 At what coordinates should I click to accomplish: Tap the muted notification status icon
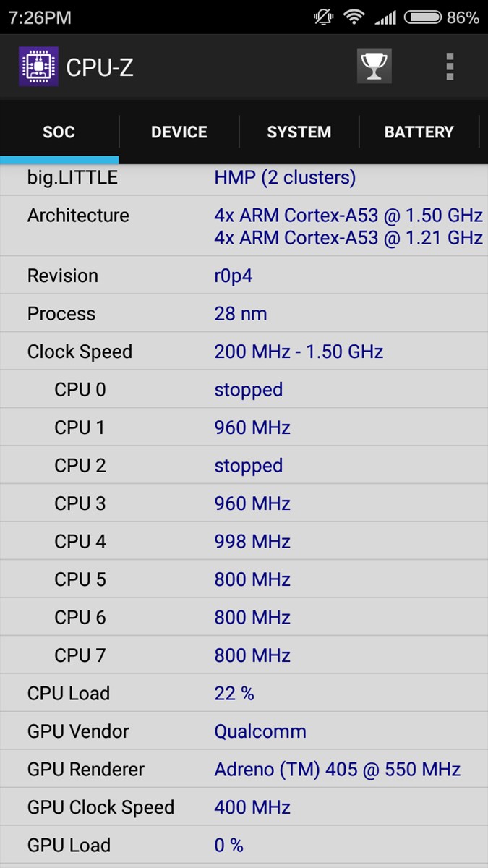pos(323,17)
